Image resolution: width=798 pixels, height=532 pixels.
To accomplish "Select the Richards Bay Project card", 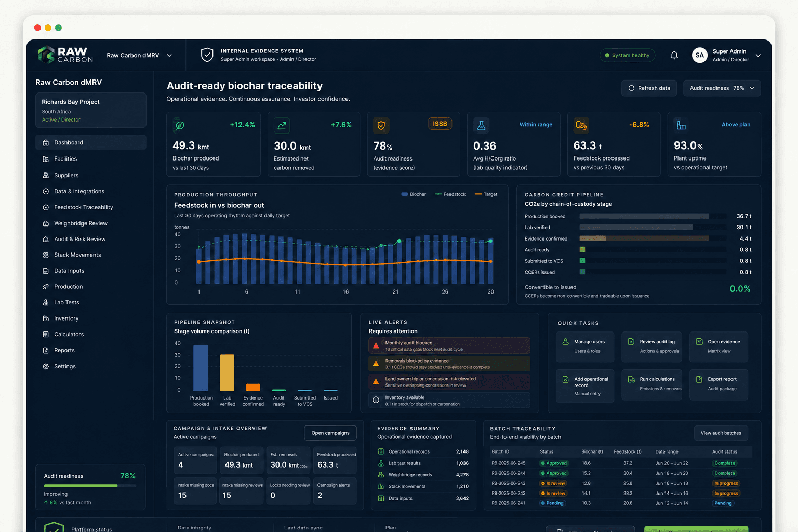I will click(91, 110).
